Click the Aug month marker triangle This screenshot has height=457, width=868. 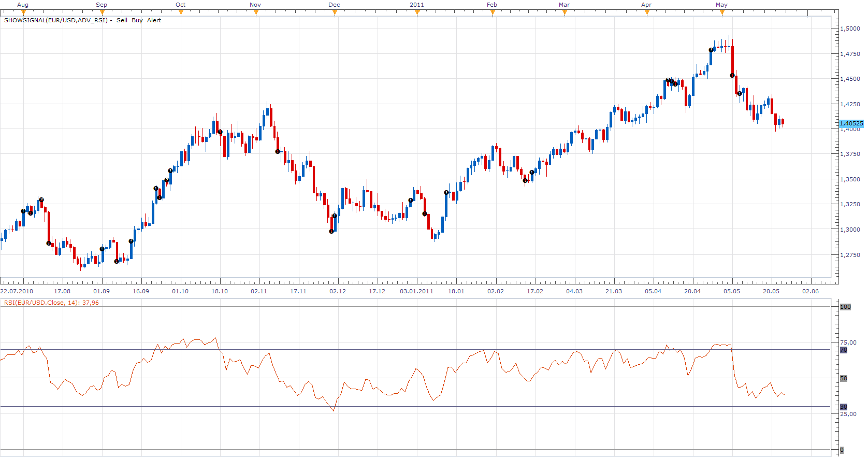pyautogui.click(x=23, y=12)
